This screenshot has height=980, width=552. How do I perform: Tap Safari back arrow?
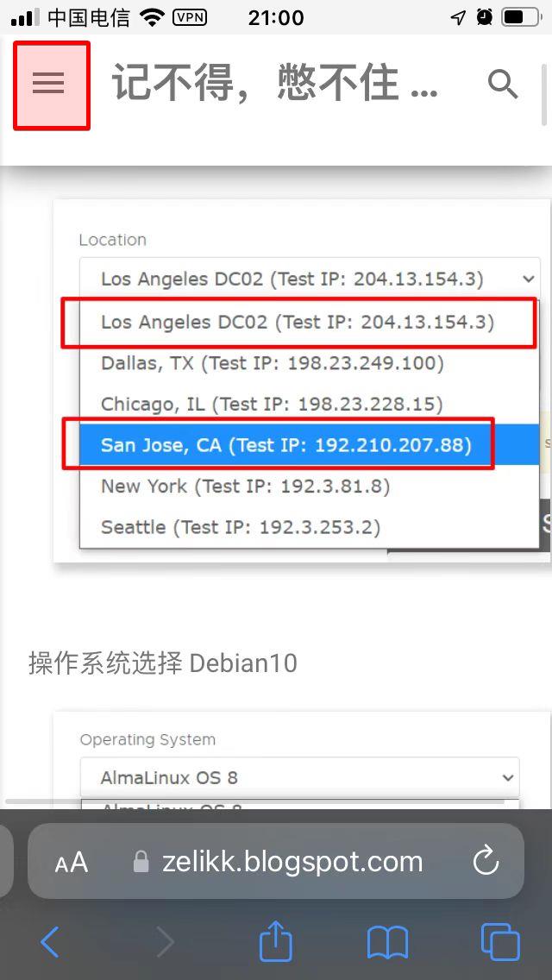point(50,941)
